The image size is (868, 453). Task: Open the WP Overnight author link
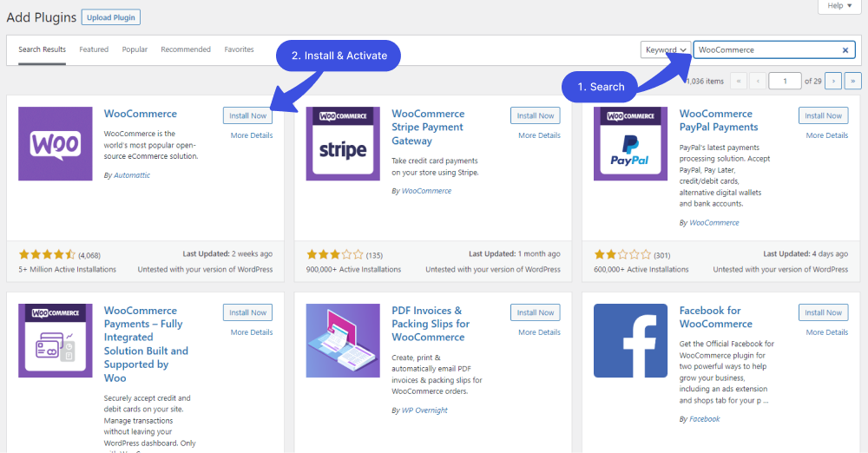424,410
